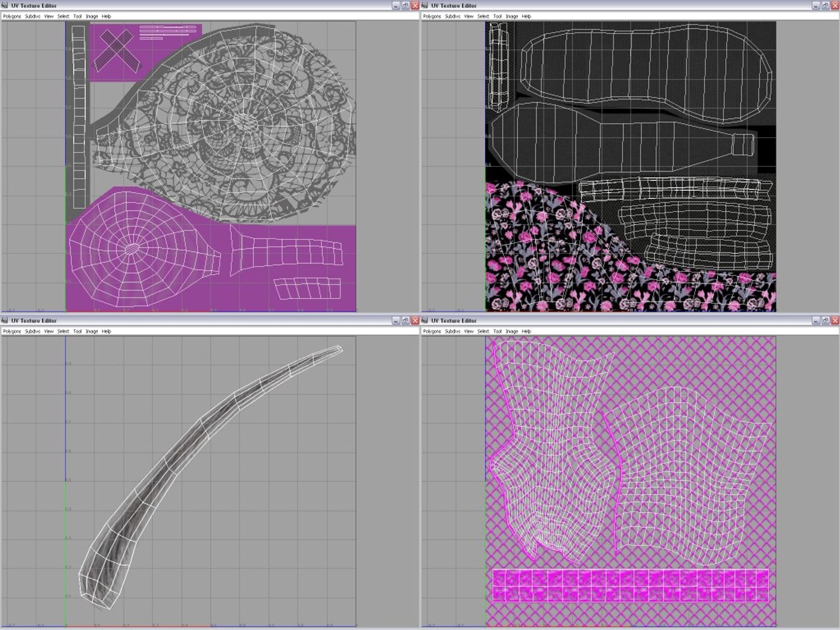This screenshot has width=840, height=630.
Task: Open Polygons menu in lace texture window
Action: 12,16
